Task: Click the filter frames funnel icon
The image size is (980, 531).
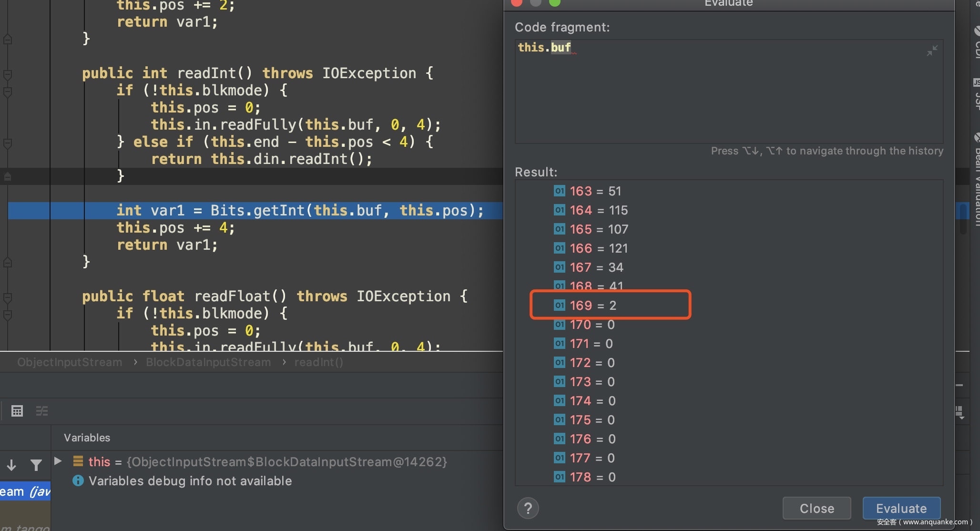Action: [36, 465]
